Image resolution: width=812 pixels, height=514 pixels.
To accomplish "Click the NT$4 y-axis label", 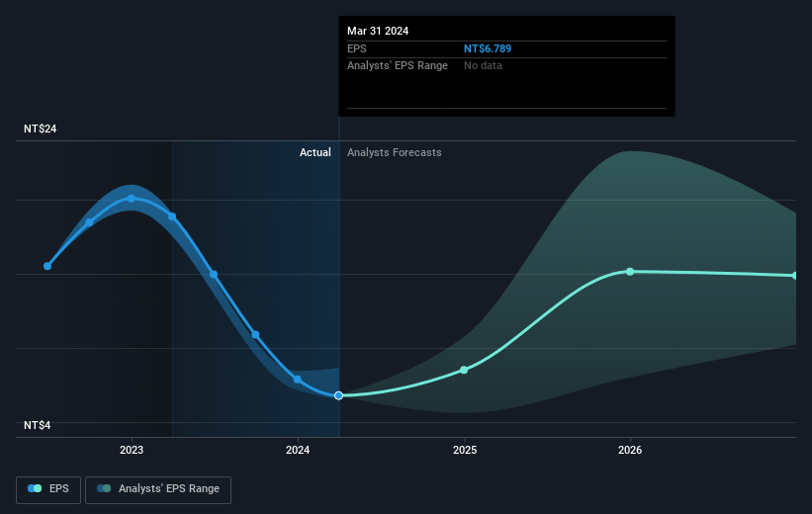I will [38, 425].
